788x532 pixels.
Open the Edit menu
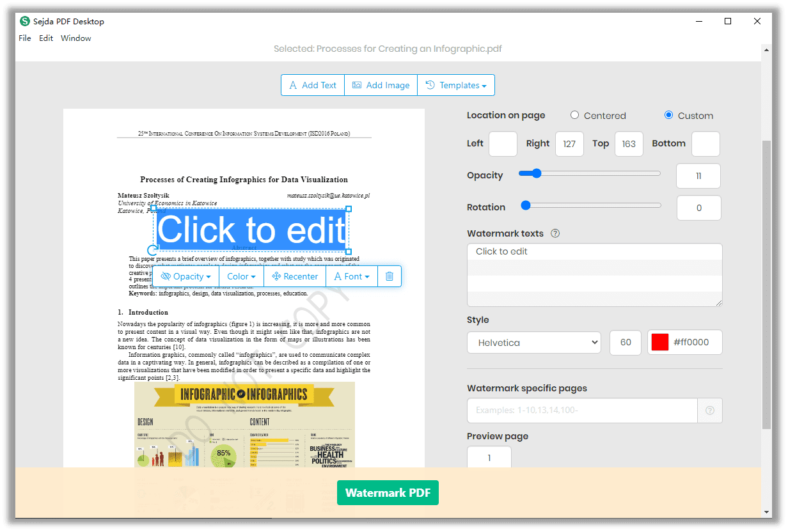pyautogui.click(x=46, y=38)
